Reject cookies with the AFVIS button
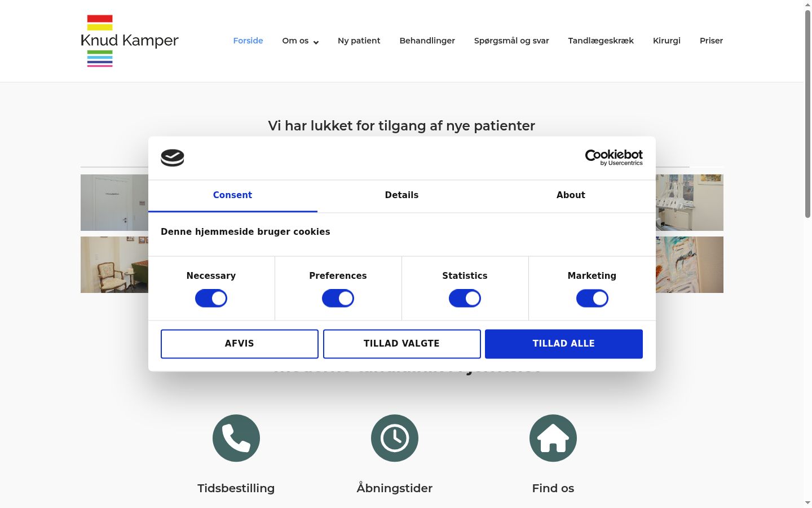The image size is (812, 508). (239, 344)
